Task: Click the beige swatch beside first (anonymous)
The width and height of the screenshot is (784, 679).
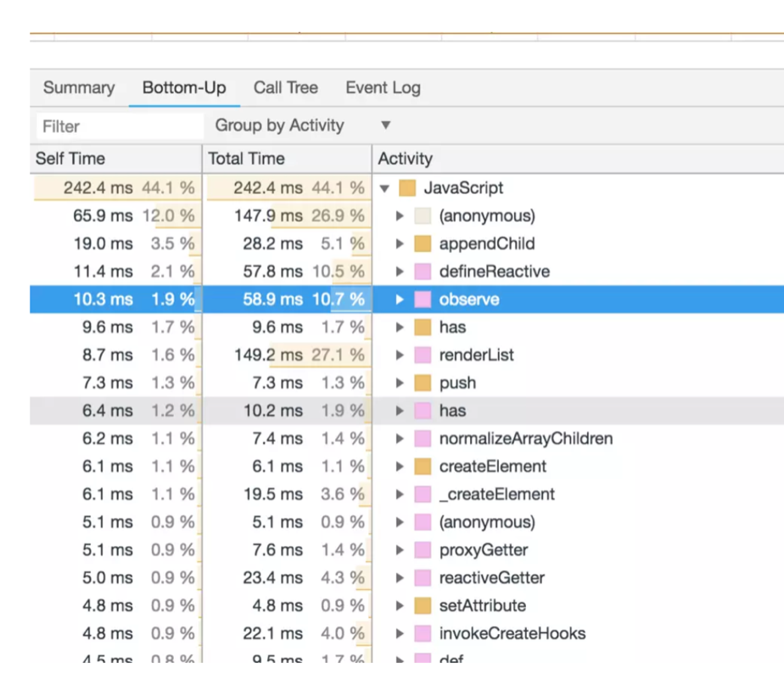Action: click(423, 216)
